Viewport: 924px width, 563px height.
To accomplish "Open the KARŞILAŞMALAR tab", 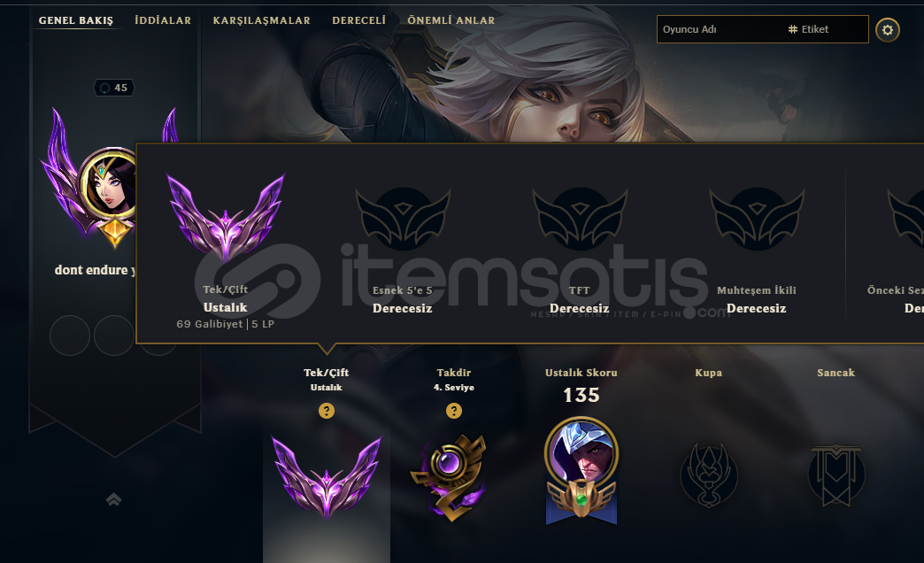I will (x=262, y=20).
